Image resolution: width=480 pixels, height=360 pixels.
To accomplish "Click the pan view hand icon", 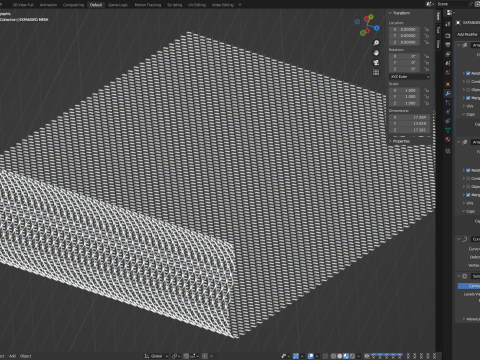I will point(376,53).
